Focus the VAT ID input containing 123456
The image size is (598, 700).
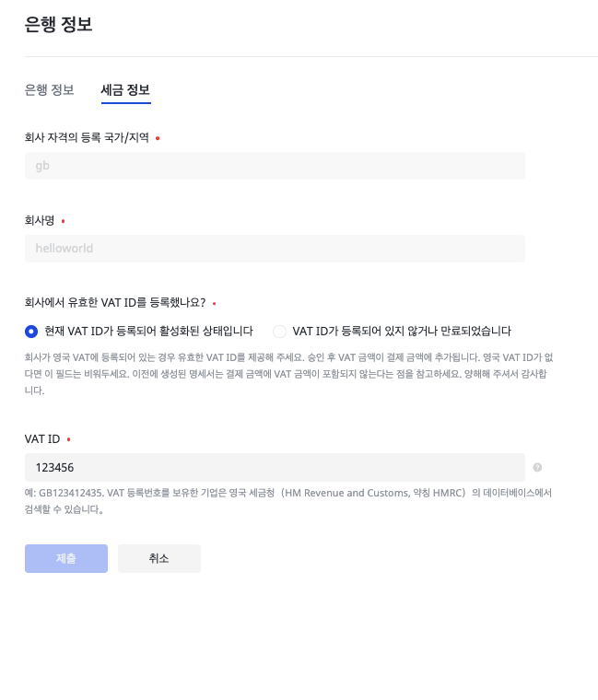click(x=275, y=467)
